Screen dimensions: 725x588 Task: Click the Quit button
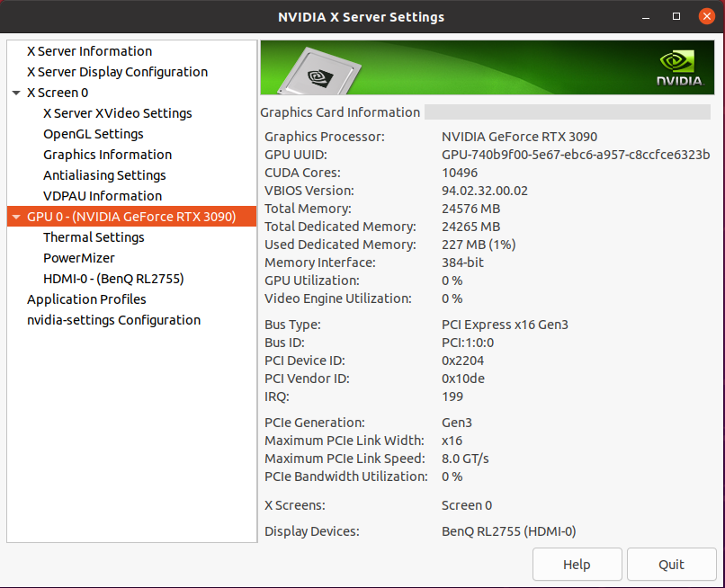671,565
